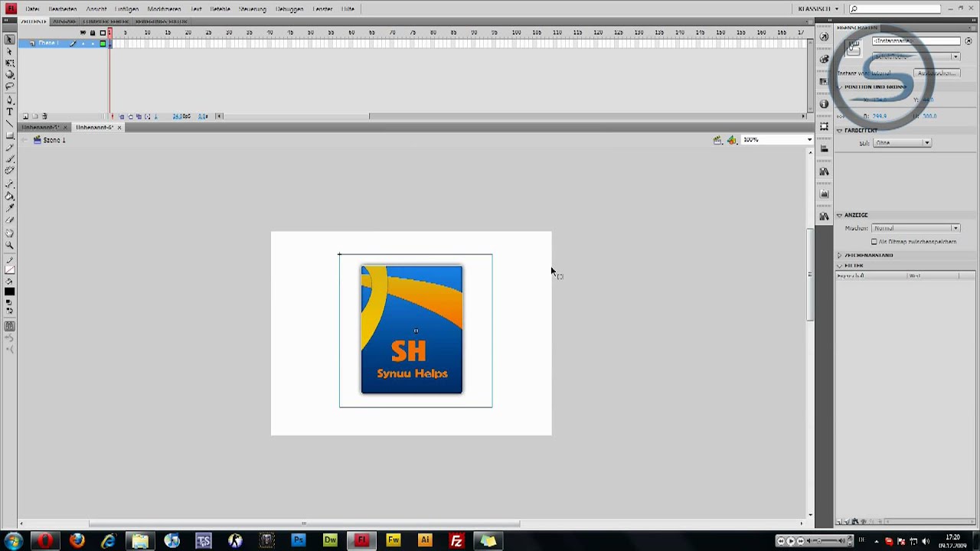Delete layer with trash icon
The height and width of the screenshot is (551, 980).
coord(44,116)
